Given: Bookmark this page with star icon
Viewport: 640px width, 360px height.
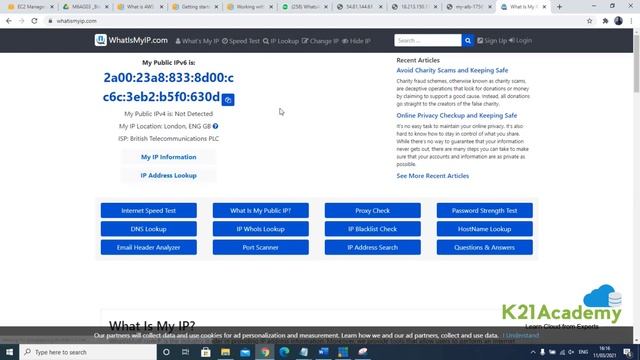Looking at the screenshot, I should pos(589,21).
